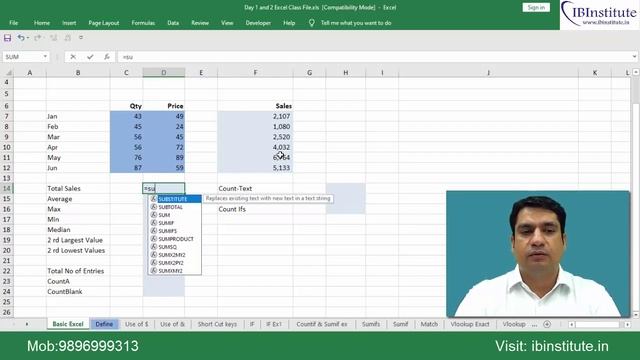Screen dimensions: 640x360
Task: Click the Sign in button
Action: point(536,7)
